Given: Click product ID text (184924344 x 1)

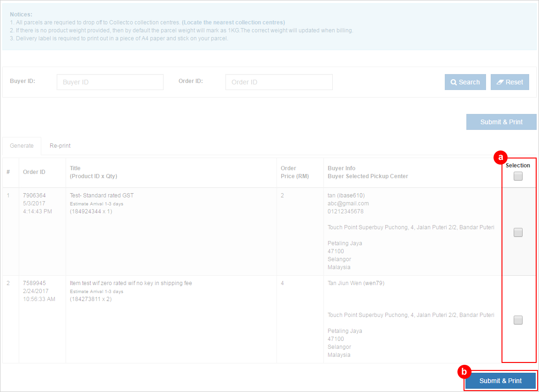Looking at the screenshot, I should (91, 211).
